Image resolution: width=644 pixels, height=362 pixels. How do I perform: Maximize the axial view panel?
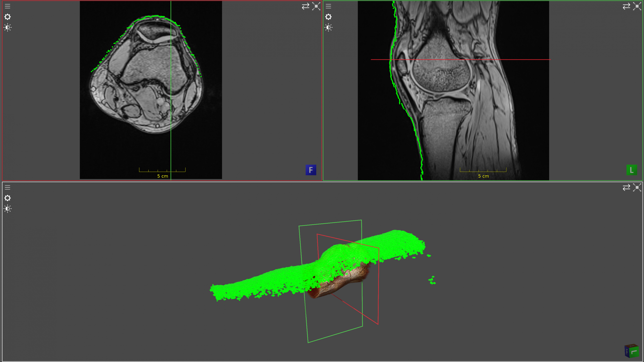click(x=316, y=6)
